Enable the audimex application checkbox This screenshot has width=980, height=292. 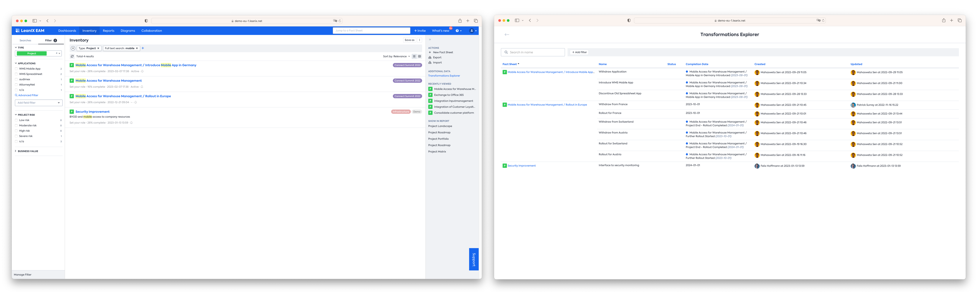pos(16,79)
